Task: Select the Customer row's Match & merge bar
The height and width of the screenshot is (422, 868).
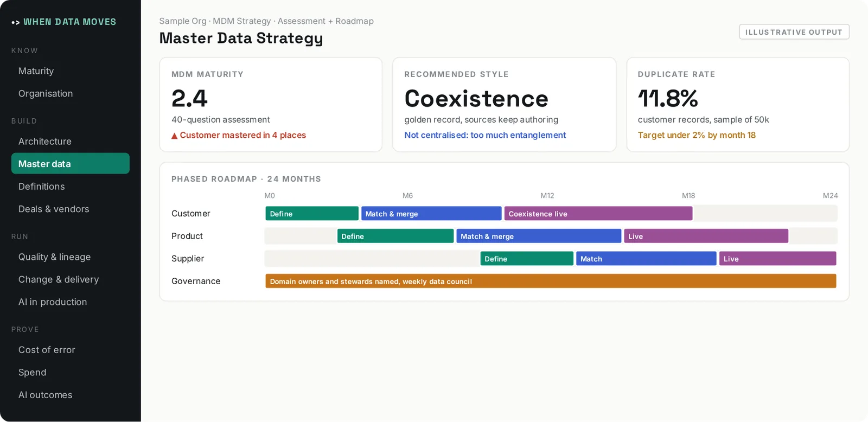Action: 431,214
